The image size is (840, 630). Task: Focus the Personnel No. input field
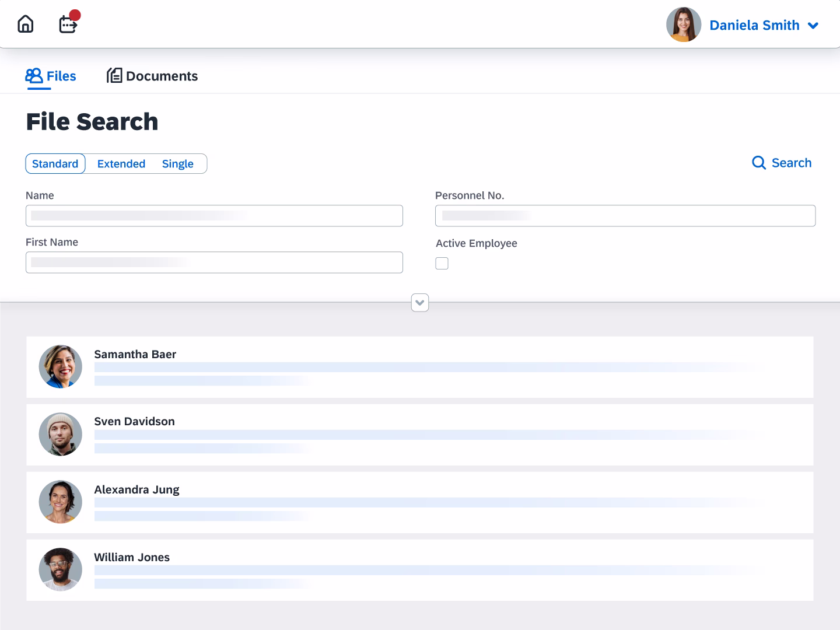(625, 216)
